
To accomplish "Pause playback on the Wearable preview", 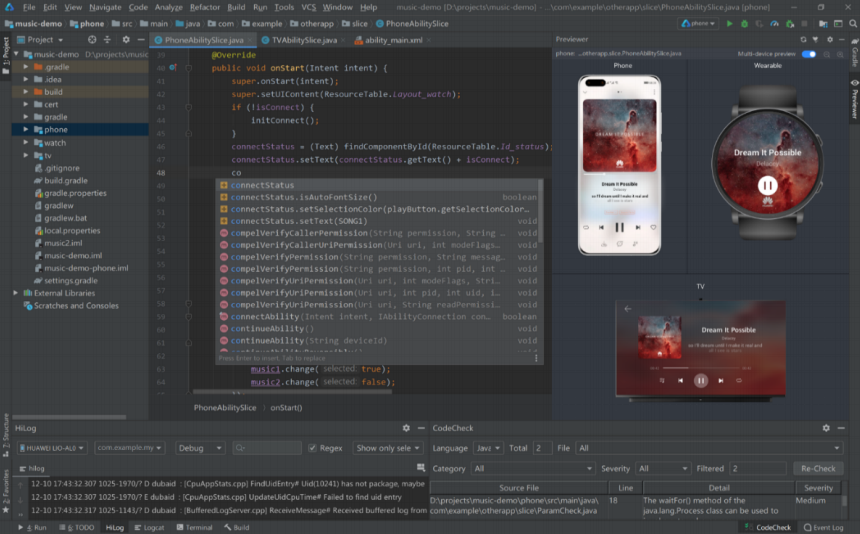I will click(767, 185).
